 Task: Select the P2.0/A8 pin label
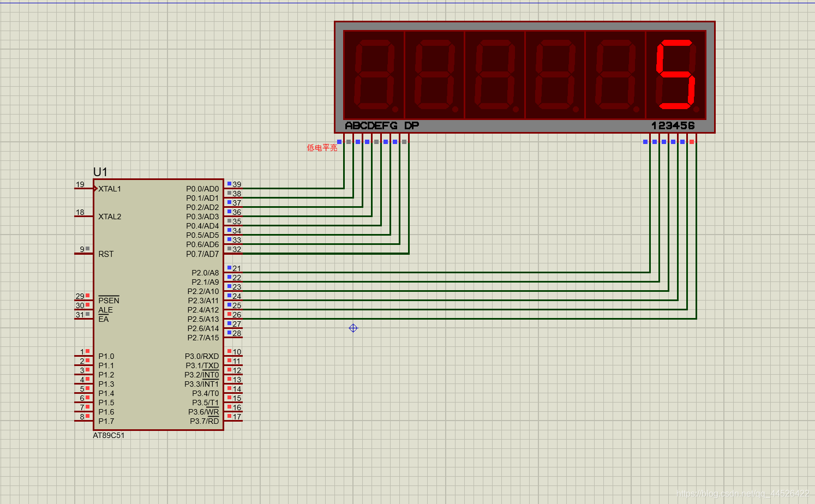[x=205, y=273]
